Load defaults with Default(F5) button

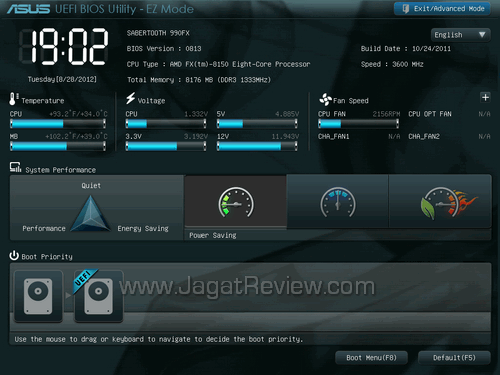point(454,358)
